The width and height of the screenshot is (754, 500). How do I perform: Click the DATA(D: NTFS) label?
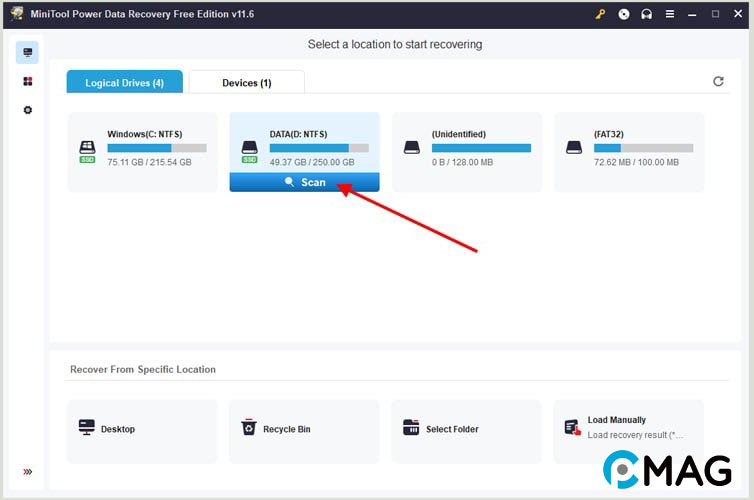298,134
